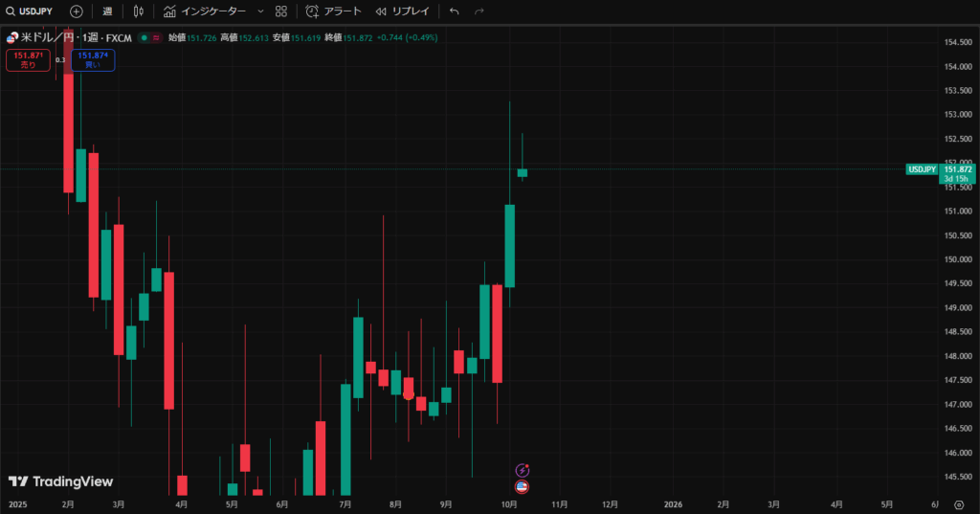The image size is (980, 514).
Task: Click the red 売り sell button
Action: click(x=28, y=60)
